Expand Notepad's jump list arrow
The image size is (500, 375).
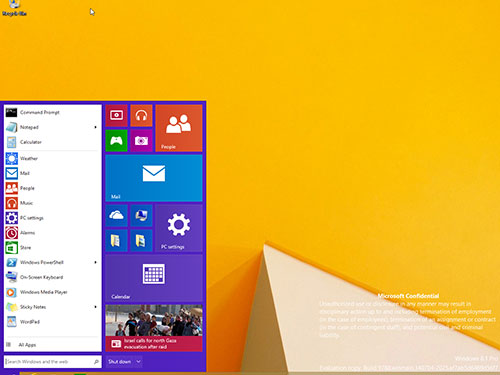pyautogui.click(x=95, y=127)
